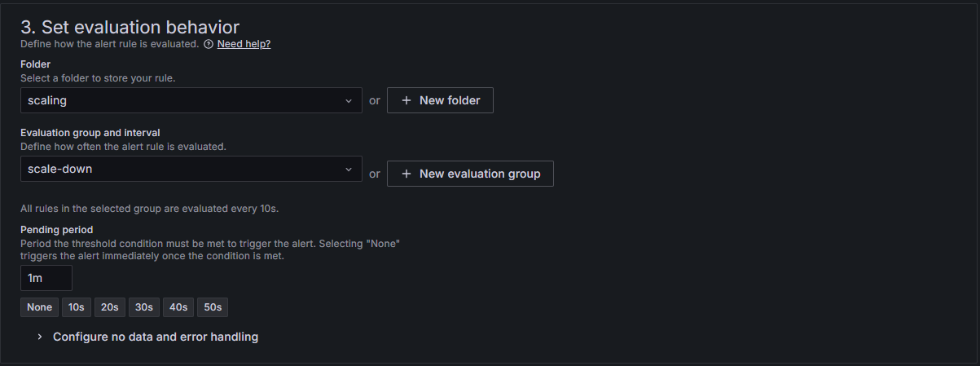
Task: Click the chevron arrow in the scale-down selector
Action: 349,169
